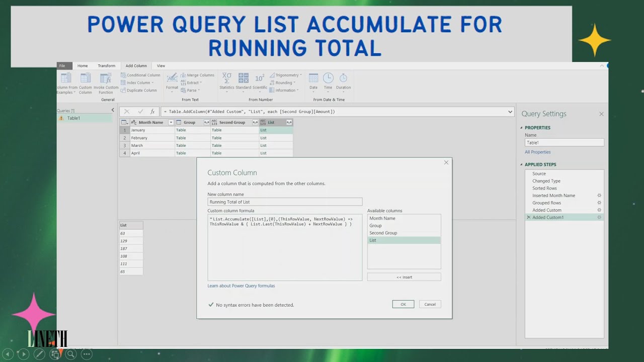
Task: Expand the Group column with its header icon
Action: coord(207,122)
